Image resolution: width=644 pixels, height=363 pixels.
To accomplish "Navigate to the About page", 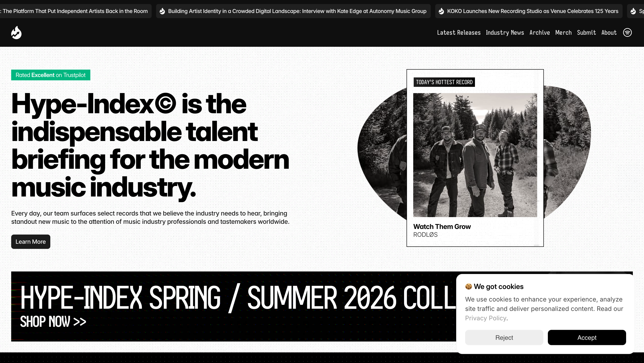I will point(609,32).
